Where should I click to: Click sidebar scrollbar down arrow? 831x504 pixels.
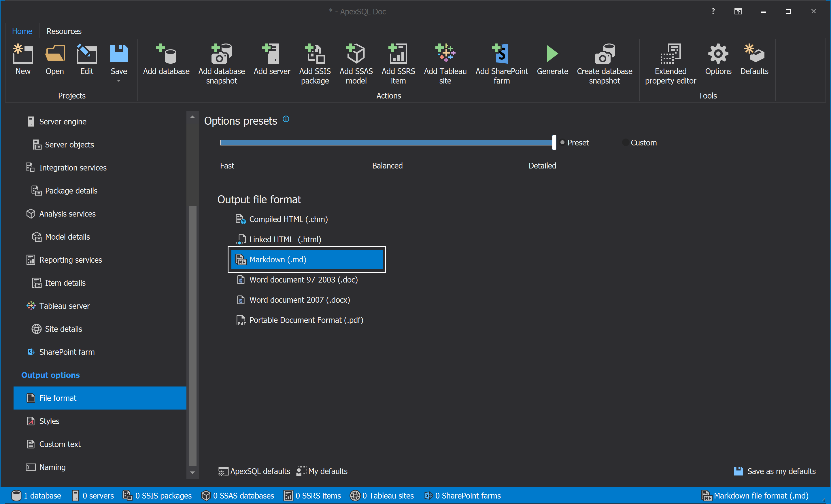(x=192, y=473)
